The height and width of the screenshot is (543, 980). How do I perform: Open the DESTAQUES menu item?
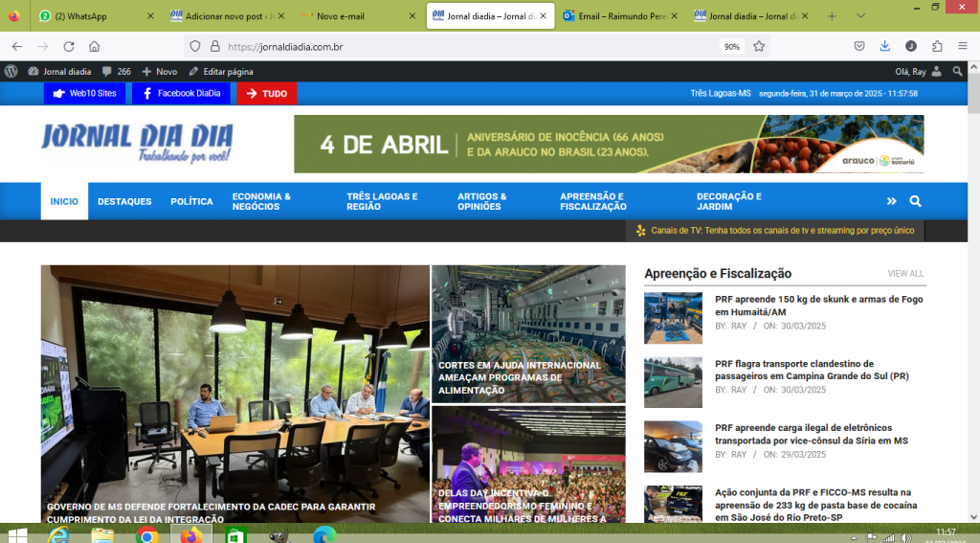click(124, 201)
